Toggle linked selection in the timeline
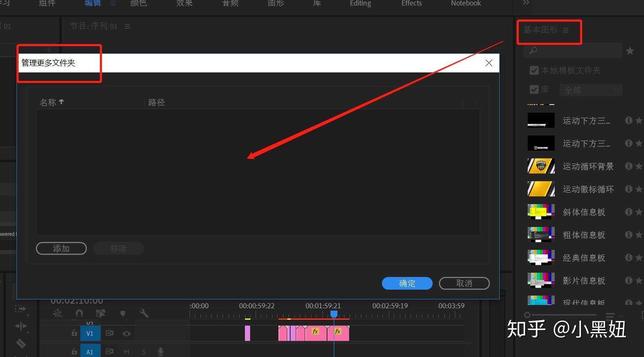The height and width of the screenshot is (357, 644). tap(101, 313)
